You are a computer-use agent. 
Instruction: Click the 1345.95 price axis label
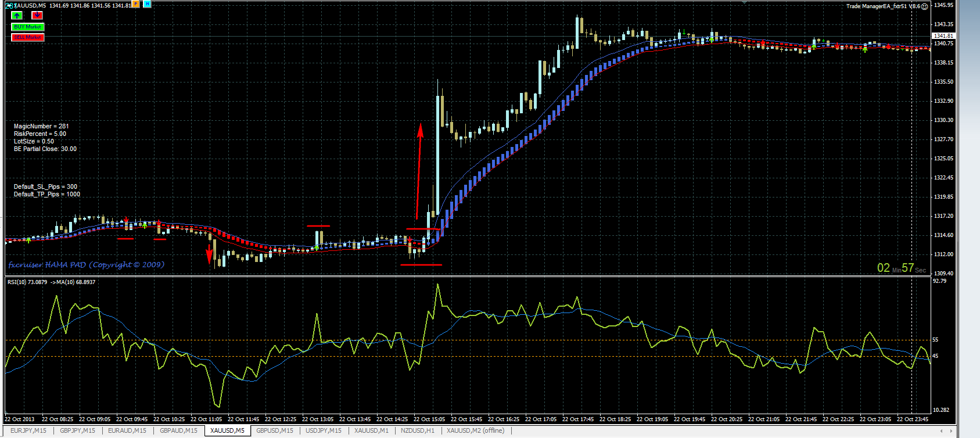click(943, 5)
